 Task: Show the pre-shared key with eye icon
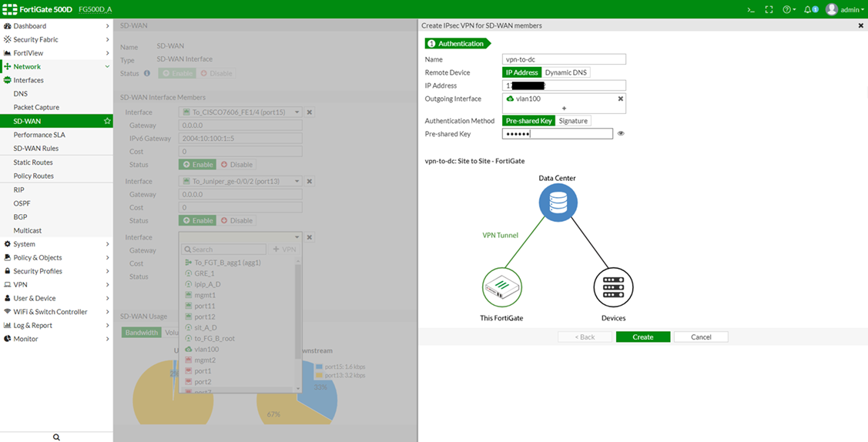tap(621, 134)
